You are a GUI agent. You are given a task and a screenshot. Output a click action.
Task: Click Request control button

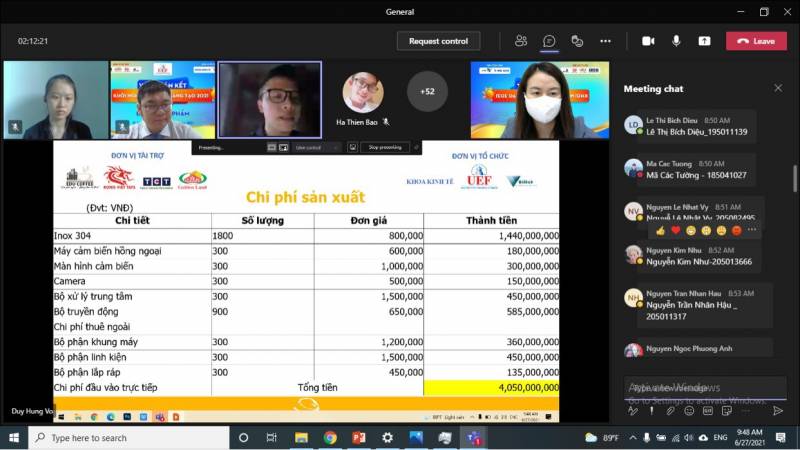[x=438, y=41]
